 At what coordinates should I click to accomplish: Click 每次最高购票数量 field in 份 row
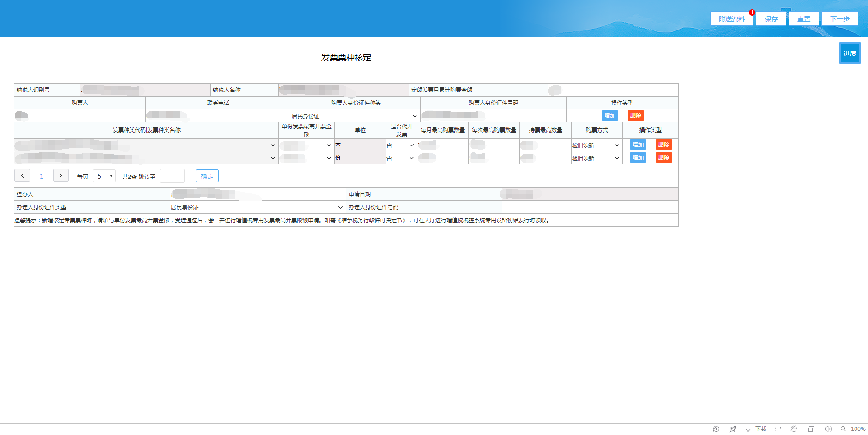494,158
